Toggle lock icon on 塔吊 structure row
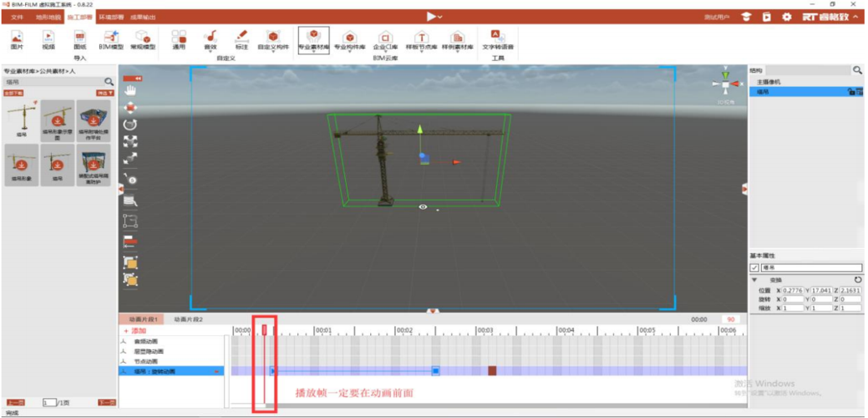Screen dimensions: 868x418 point(850,92)
